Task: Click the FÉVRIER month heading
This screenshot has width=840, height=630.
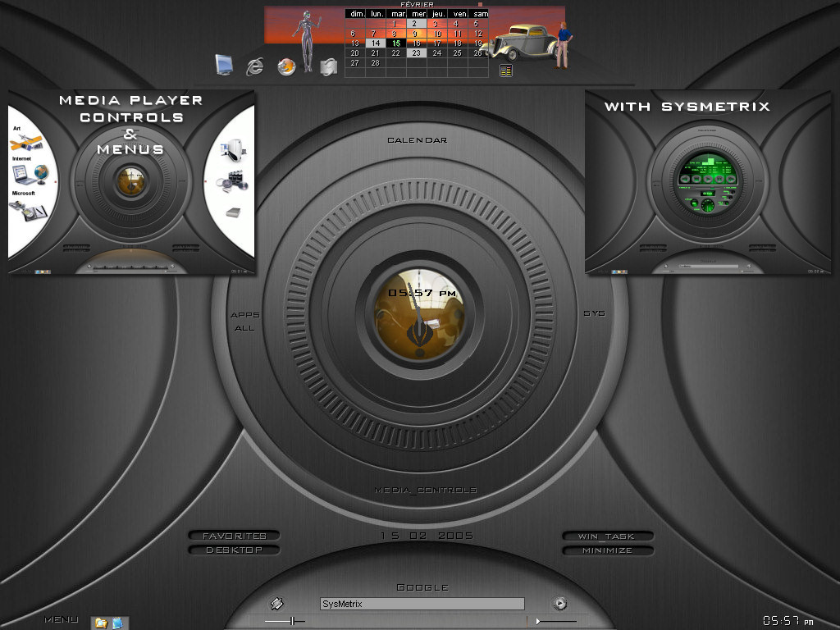Action: click(x=417, y=4)
